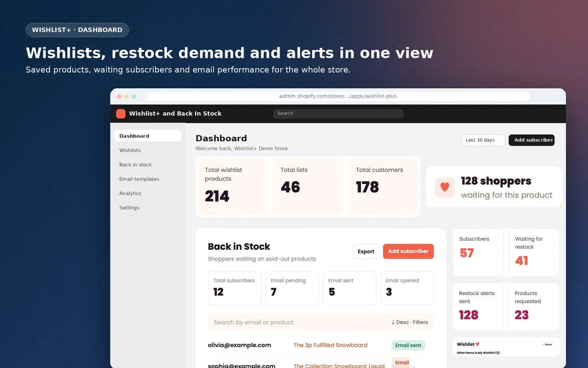Click the heart icon beside 128 shoppers
The image size is (588, 368).
[x=445, y=187]
